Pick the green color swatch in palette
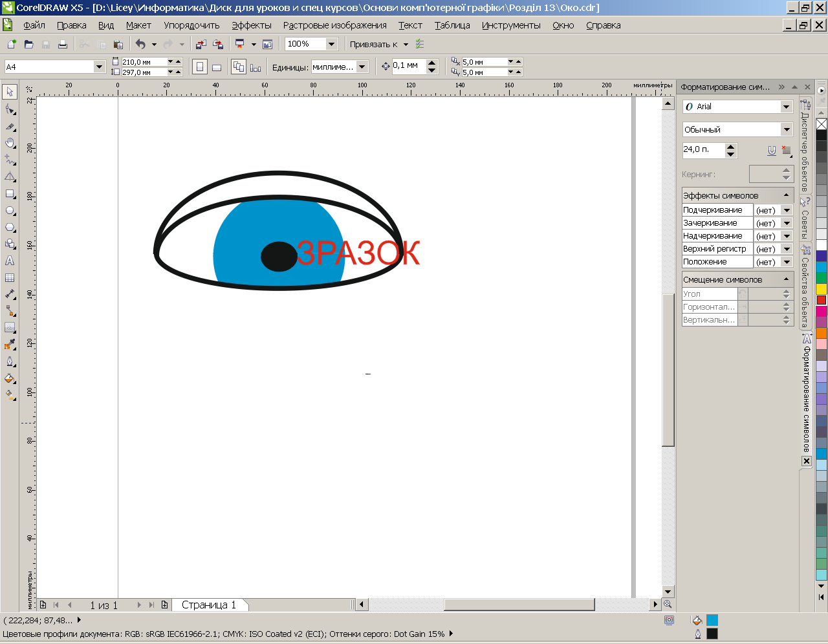Screen dimensions: 828x644 [x=822, y=278]
